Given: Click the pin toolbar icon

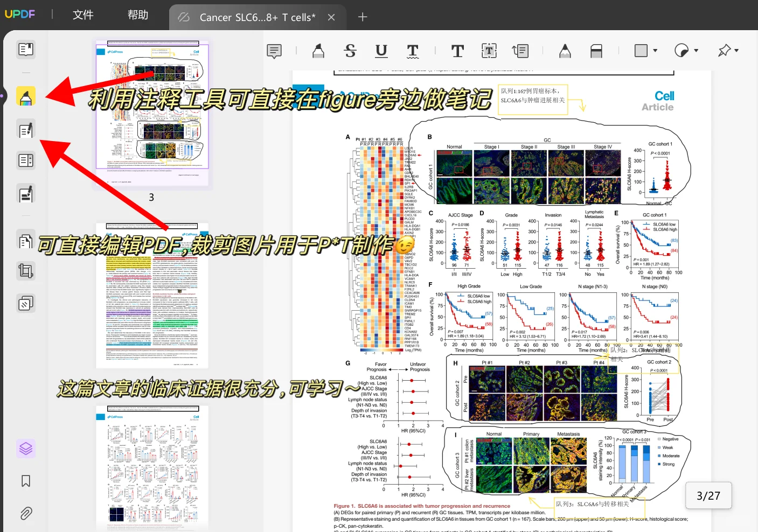Looking at the screenshot, I should tap(724, 51).
